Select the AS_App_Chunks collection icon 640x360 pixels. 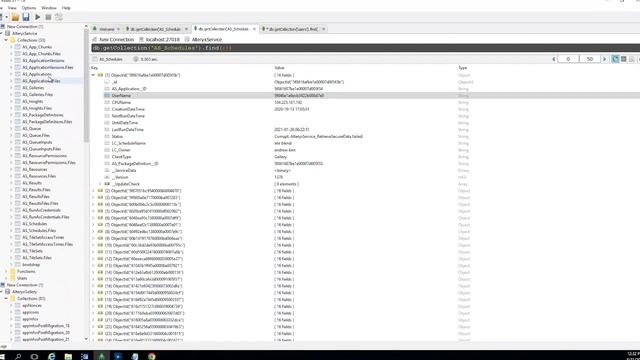point(18,47)
